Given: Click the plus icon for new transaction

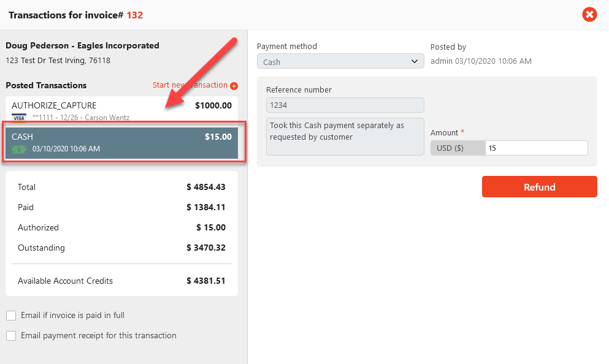Looking at the screenshot, I should pos(234,86).
